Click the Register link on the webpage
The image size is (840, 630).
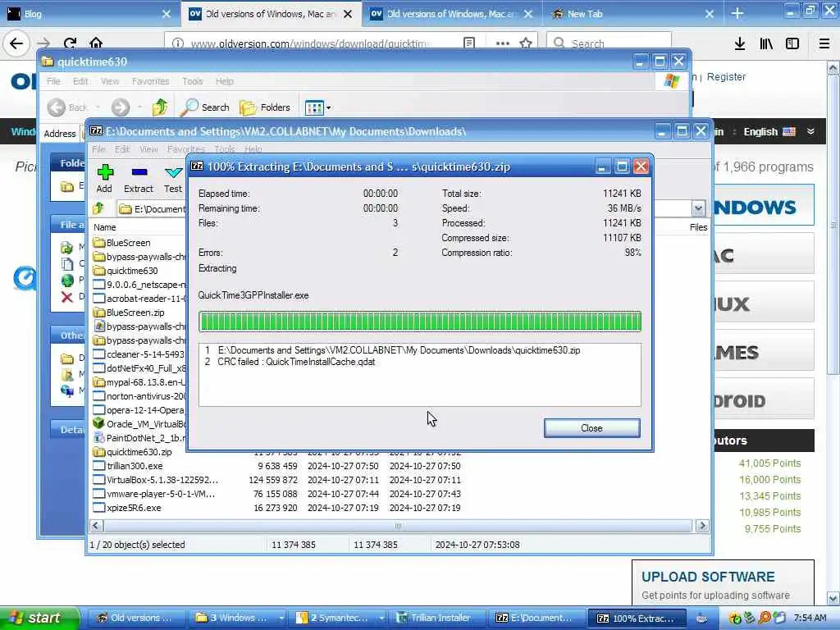(x=726, y=76)
